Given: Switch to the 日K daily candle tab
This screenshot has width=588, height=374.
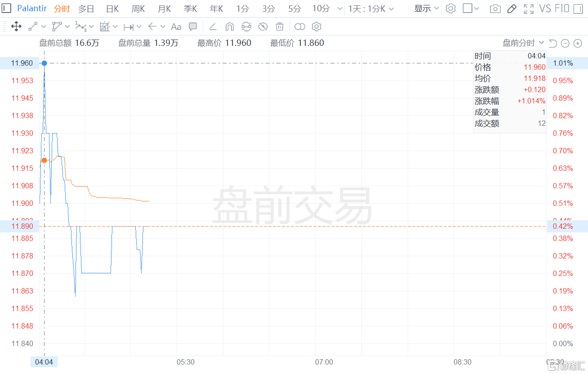Looking at the screenshot, I should (112, 9).
